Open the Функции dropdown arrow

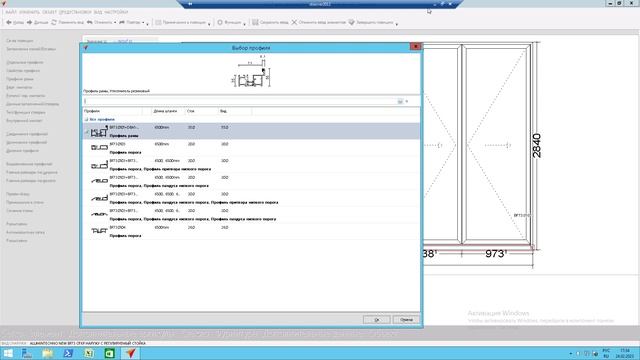click(244, 24)
